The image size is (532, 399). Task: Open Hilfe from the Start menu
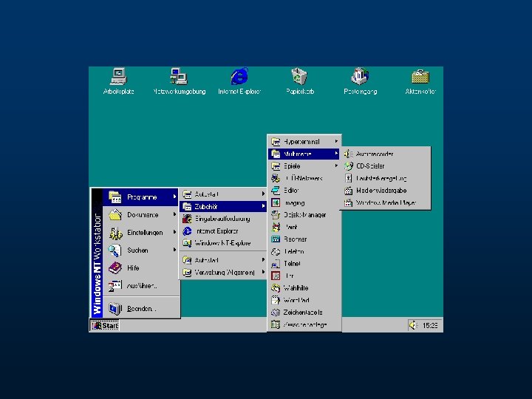[140, 267]
